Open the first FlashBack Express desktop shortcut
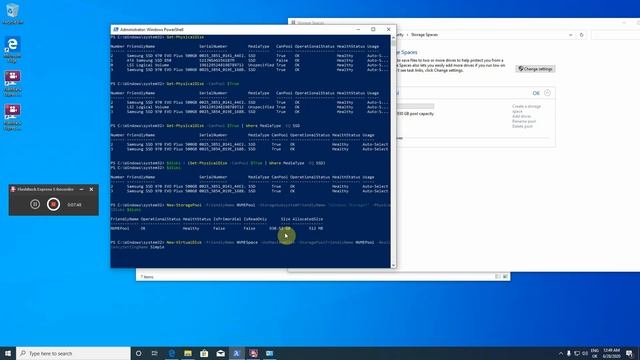The image size is (640, 360). (12, 83)
